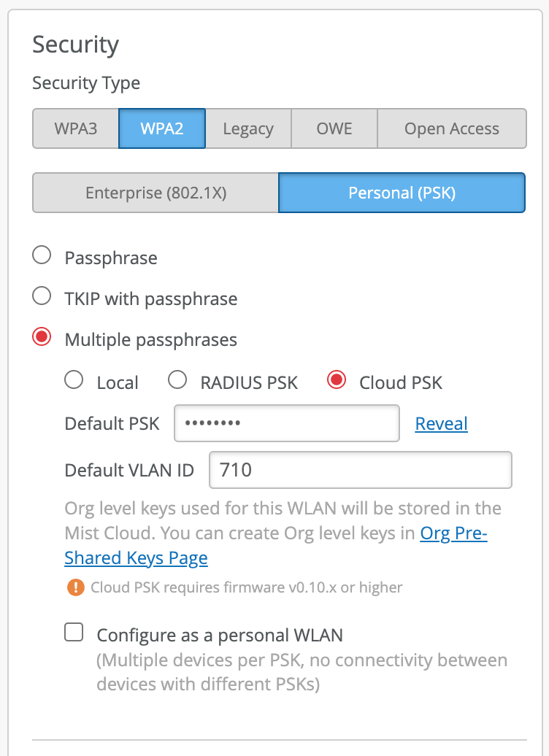
Task: Click the Default PSK password field
Action: point(286,424)
